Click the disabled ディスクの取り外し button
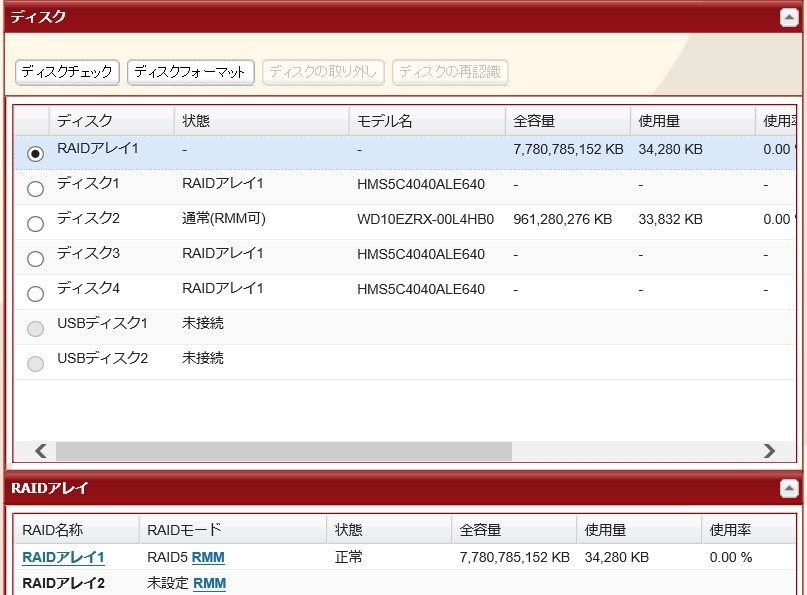The height and width of the screenshot is (595, 807). (323, 72)
